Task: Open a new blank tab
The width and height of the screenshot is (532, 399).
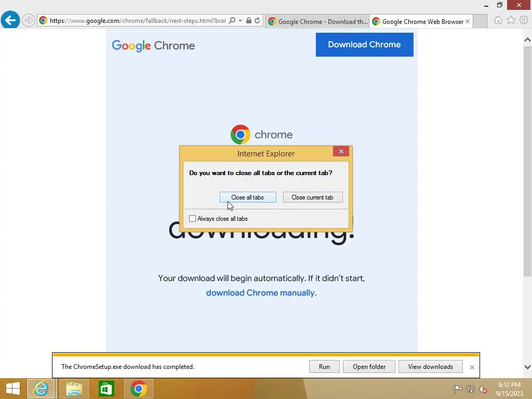Action: pos(480,21)
